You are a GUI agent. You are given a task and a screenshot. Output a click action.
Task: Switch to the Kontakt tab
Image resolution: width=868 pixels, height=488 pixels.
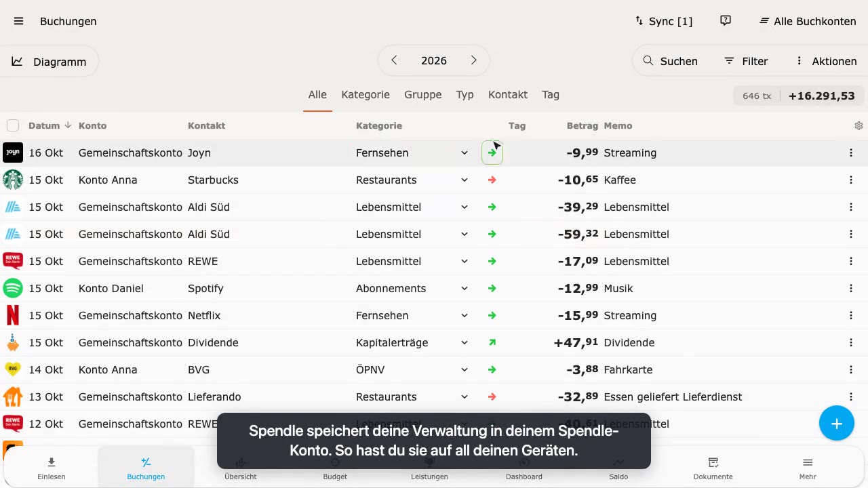508,95
